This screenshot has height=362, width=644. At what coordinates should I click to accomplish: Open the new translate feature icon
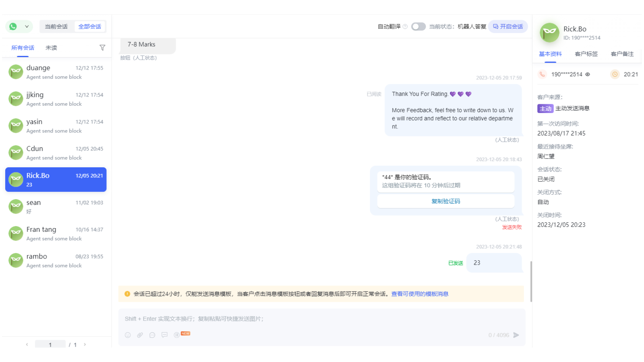176,335
